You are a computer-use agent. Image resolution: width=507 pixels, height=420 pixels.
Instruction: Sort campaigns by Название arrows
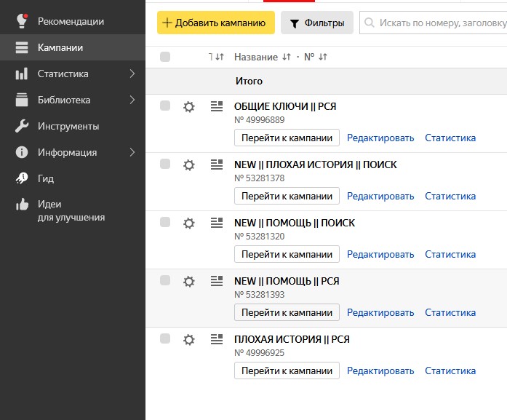pyautogui.click(x=287, y=57)
